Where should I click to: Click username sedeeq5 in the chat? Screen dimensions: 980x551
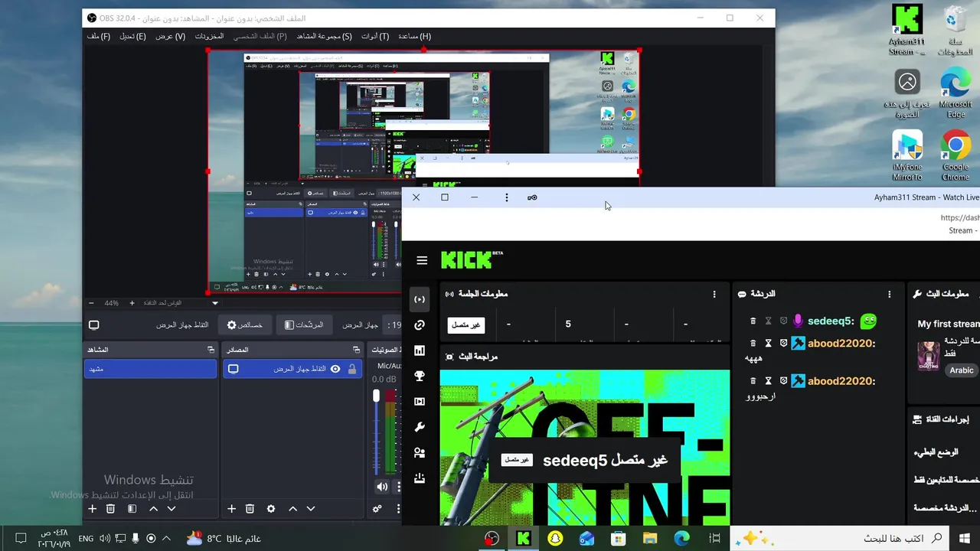click(x=831, y=321)
